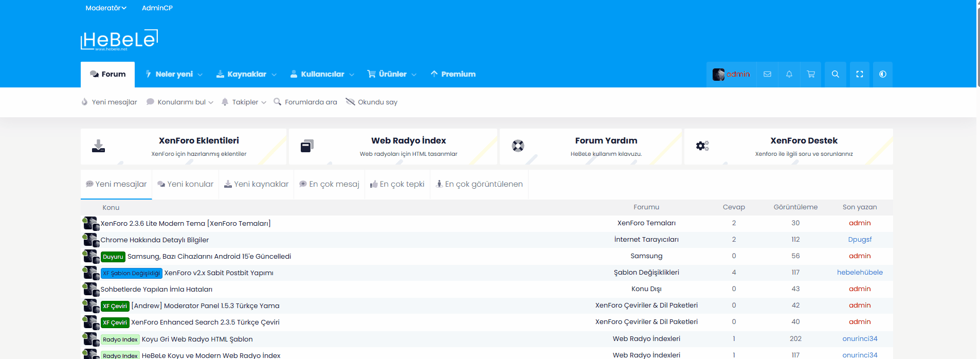Expand the Moderatör dropdown
The height and width of the screenshot is (359, 980).
point(106,8)
